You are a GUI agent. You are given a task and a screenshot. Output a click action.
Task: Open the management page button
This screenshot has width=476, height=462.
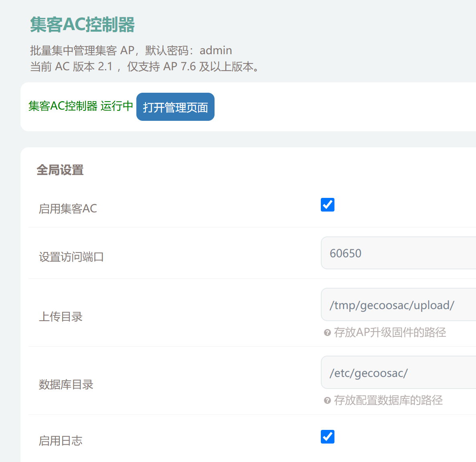(175, 107)
